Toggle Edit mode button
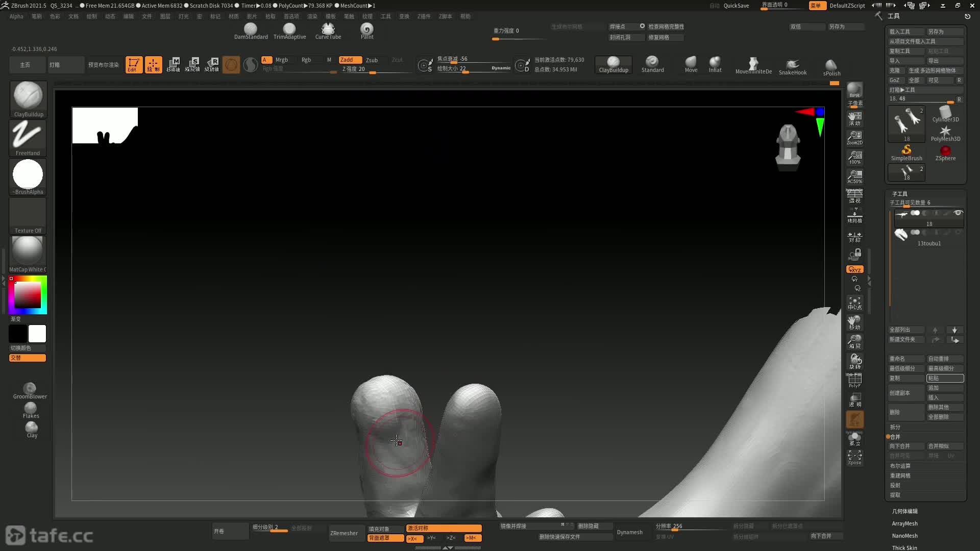 point(134,64)
